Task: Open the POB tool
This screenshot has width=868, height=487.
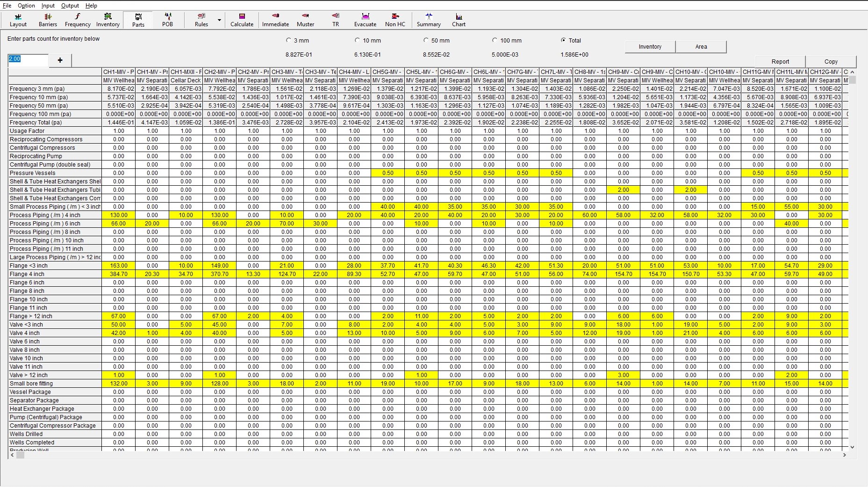Action: (x=167, y=20)
